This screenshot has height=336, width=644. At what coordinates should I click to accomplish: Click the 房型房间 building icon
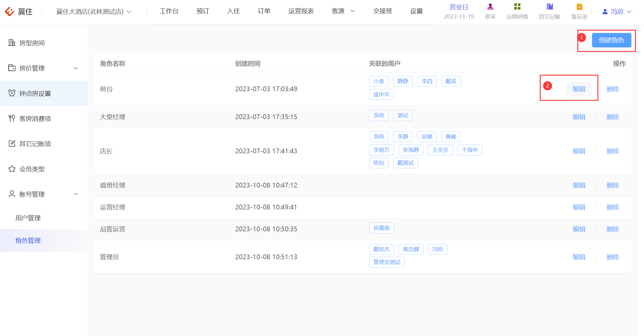pos(12,43)
